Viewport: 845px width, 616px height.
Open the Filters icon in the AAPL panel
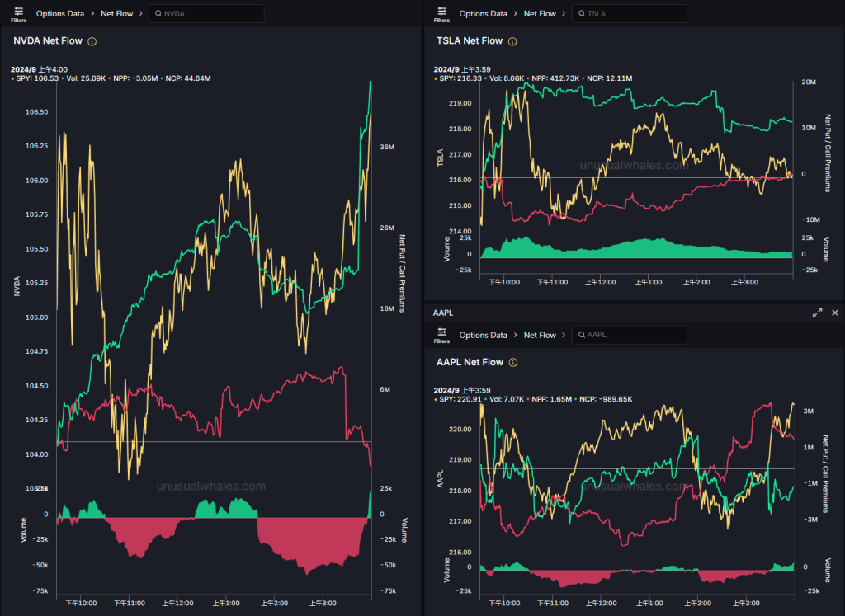(441, 335)
